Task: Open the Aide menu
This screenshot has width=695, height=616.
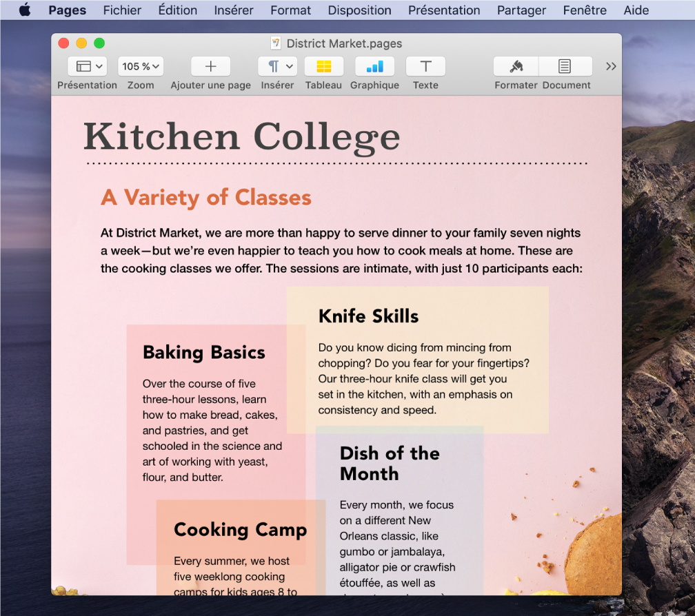Action: [x=636, y=10]
